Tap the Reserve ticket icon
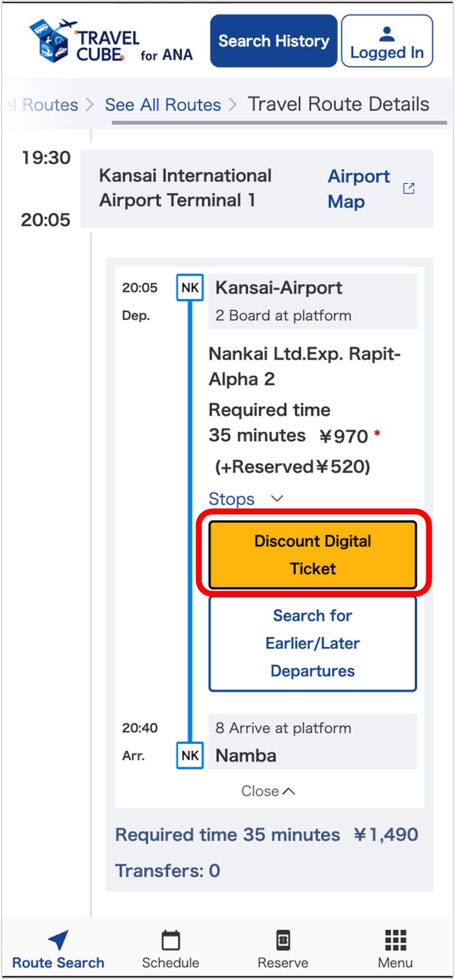This screenshot has height=980, width=455. pyautogui.click(x=283, y=941)
